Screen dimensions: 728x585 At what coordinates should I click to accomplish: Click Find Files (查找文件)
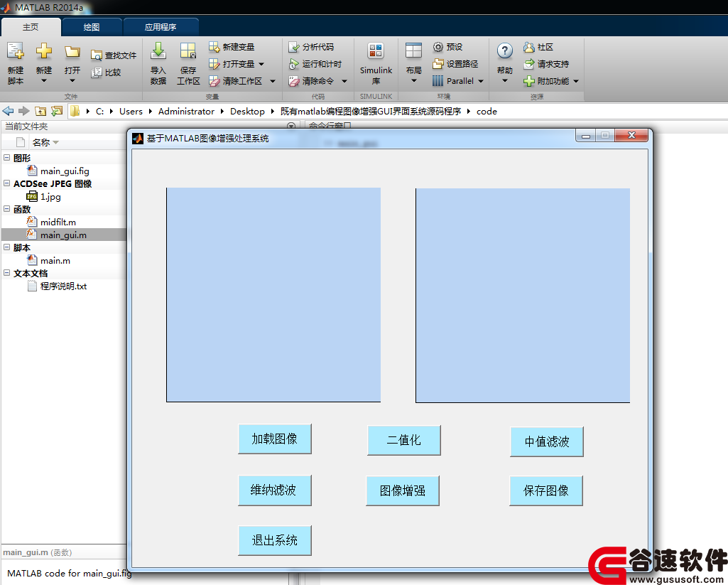click(x=114, y=55)
